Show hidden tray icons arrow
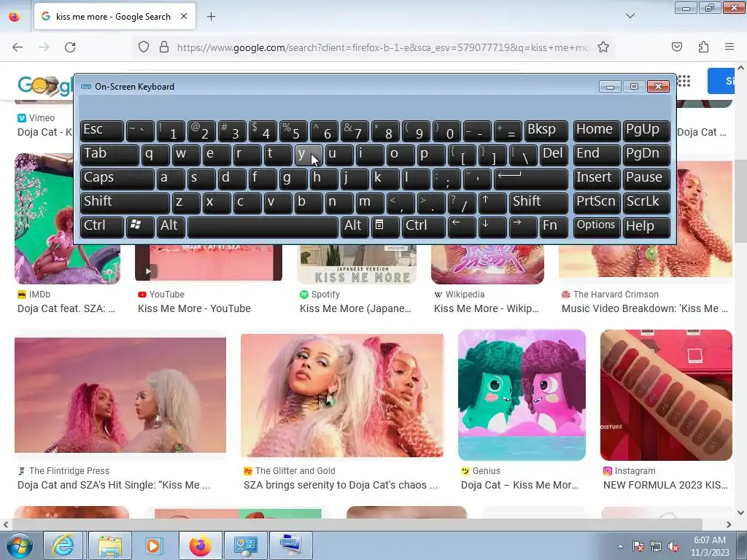 click(x=620, y=546)
